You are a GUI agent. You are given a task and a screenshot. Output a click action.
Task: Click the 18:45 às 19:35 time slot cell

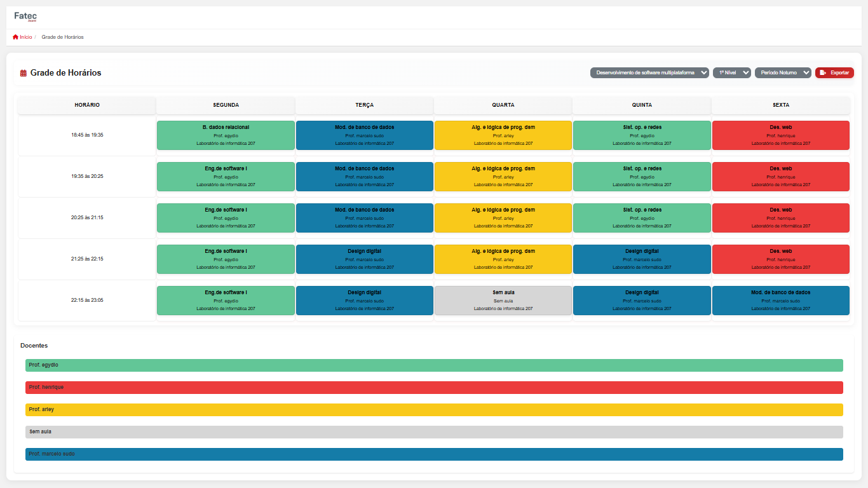(87, 135)
